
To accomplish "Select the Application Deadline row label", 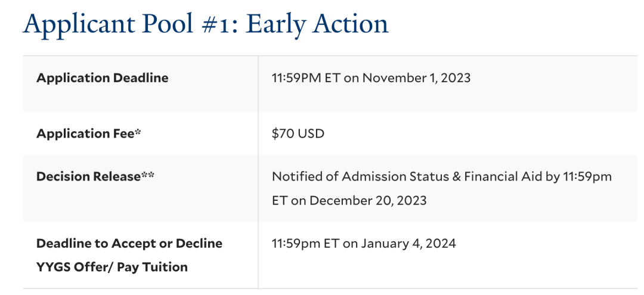I will [x=103, y=78].
